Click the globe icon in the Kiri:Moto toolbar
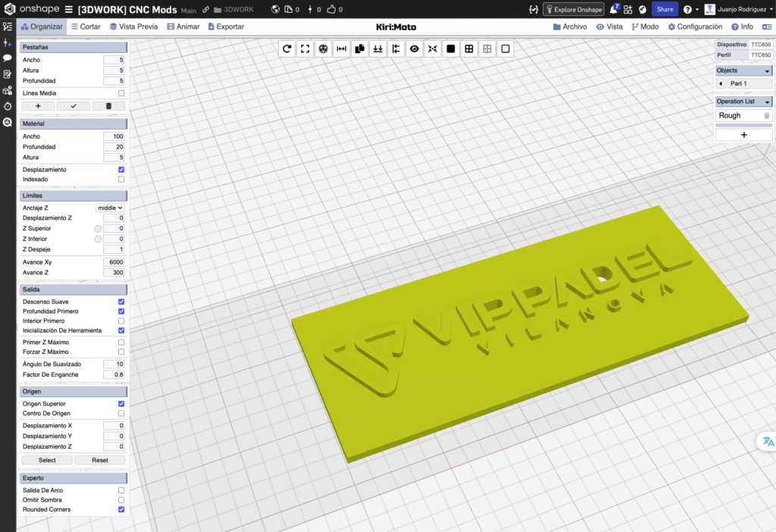The image size is (776, 532). [x=323, y=49]
